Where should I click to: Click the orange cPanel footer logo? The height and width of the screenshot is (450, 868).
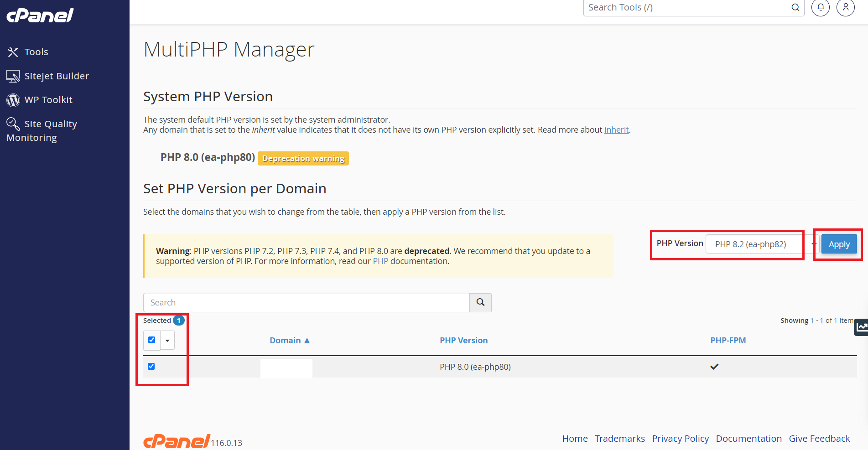coord(177,441)
